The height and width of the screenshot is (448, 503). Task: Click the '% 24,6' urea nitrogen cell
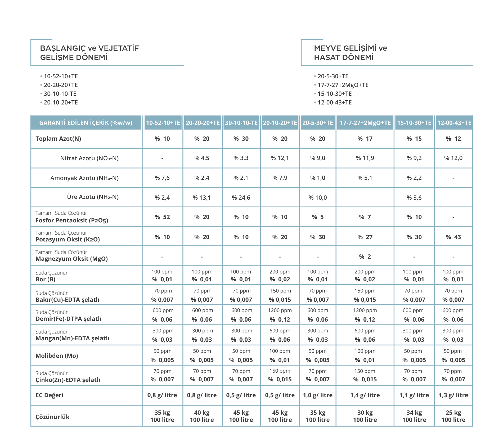pos(241,198)
